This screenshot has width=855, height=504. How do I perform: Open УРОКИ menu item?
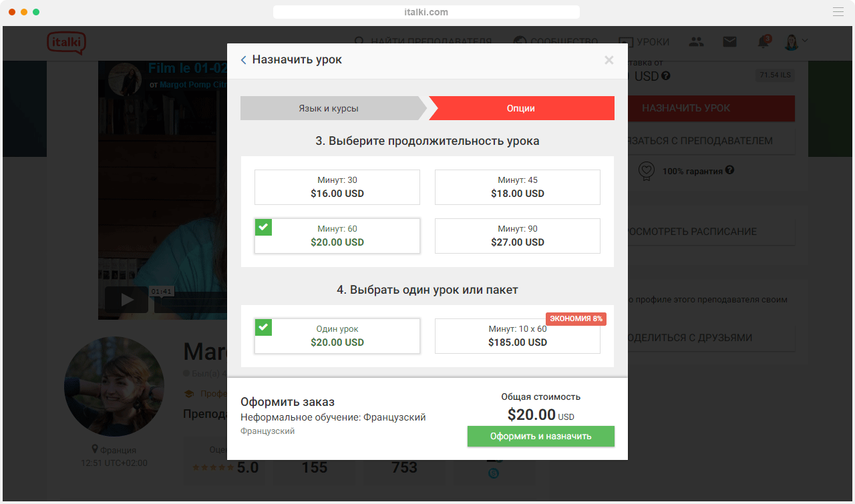point(644,41)
